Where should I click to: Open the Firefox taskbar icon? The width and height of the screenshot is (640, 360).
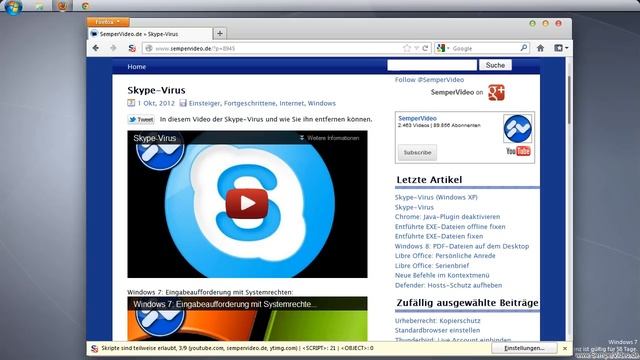(x=62, y=6)
